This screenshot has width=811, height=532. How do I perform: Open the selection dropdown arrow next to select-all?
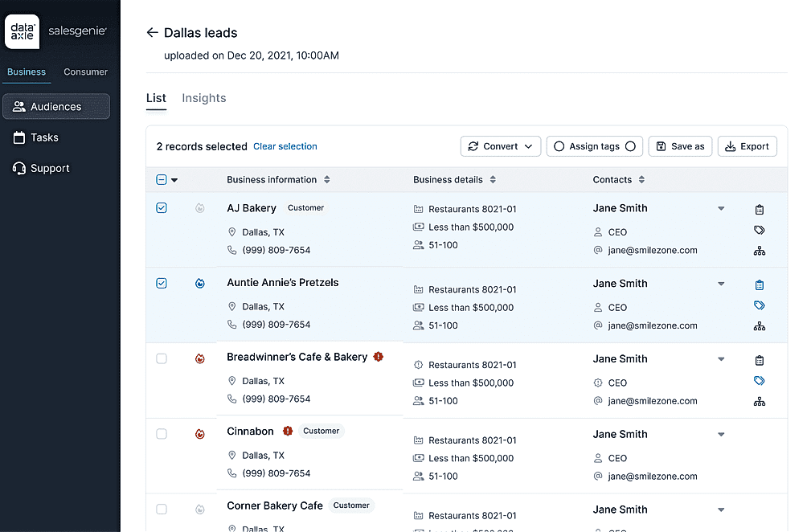(x=174, y=180)
